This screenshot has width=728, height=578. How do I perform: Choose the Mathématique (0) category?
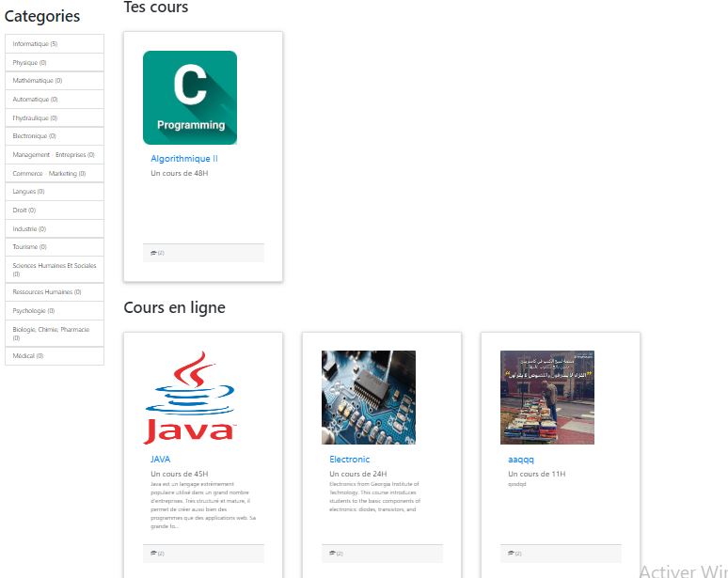click(x=55, y=81)
